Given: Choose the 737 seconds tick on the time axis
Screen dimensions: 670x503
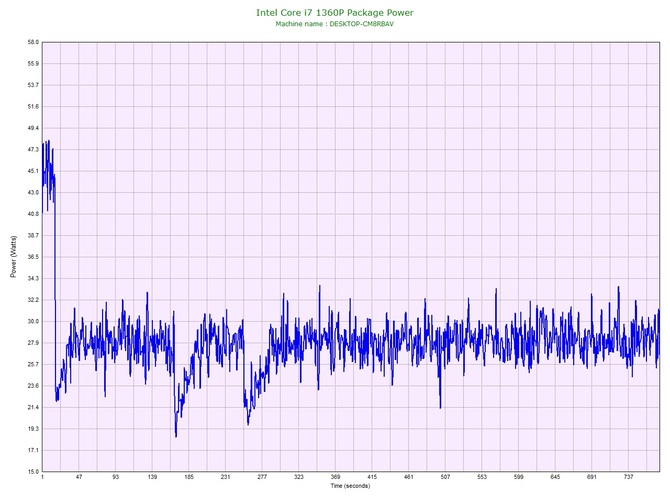Looking at the screenshot, I should pyautogui.click(x=628, y=478).
